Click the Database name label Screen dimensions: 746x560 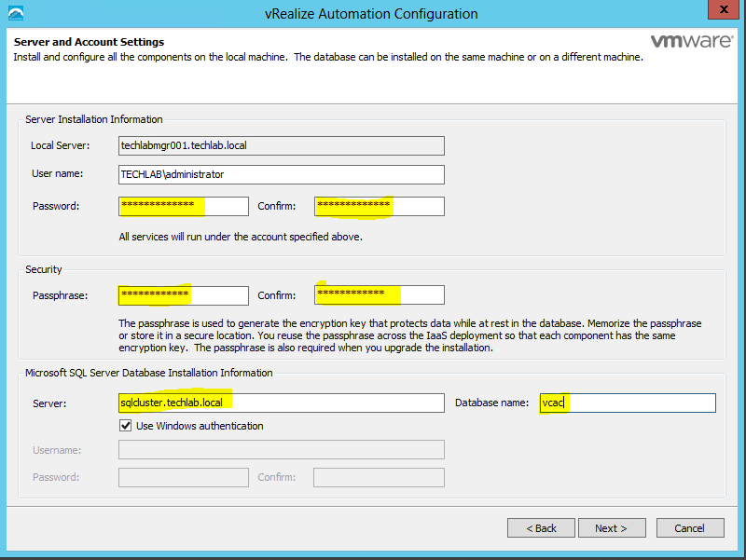[x=492, y=403]
